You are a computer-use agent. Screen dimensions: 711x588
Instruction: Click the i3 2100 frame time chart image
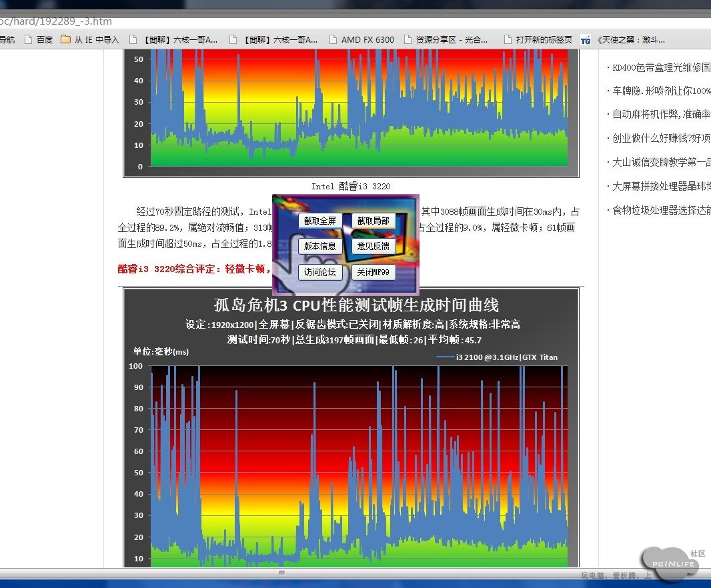click(351, 427)
